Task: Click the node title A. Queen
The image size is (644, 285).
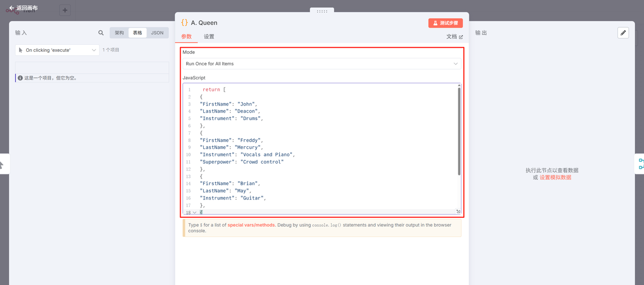Action: (204, 23)
